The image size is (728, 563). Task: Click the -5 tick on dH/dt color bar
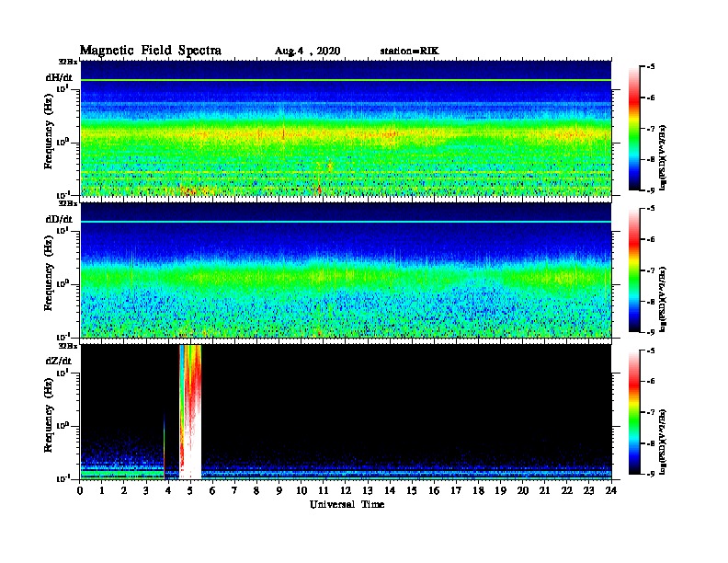click(x=651, y=67)
